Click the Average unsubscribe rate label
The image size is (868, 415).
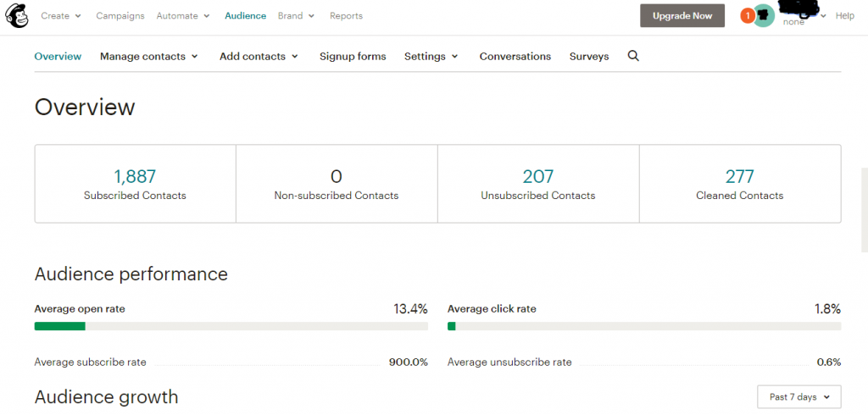tap(509, 362)
